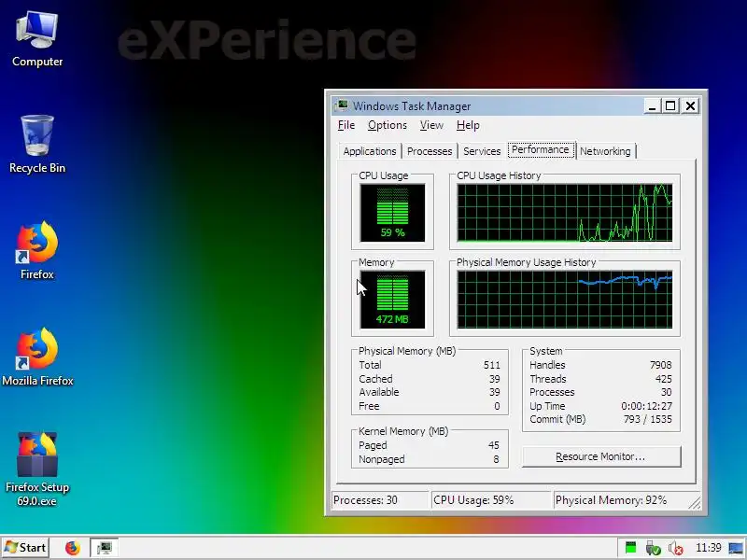Viewport: 747px width, 560px height.
Task: Select the Recycle Bin icon
Action: coord(37,144)
